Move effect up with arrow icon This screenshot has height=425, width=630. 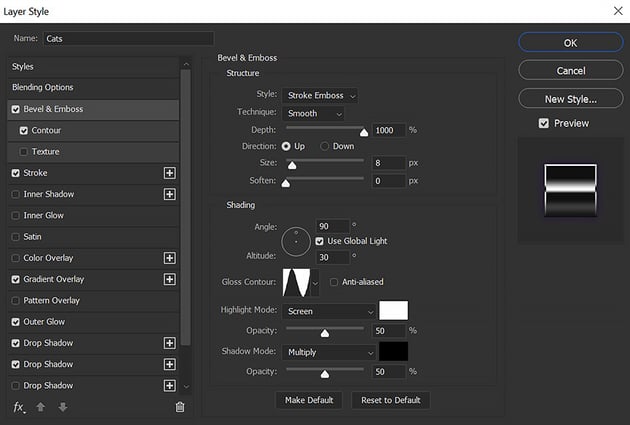pos(40,407)
